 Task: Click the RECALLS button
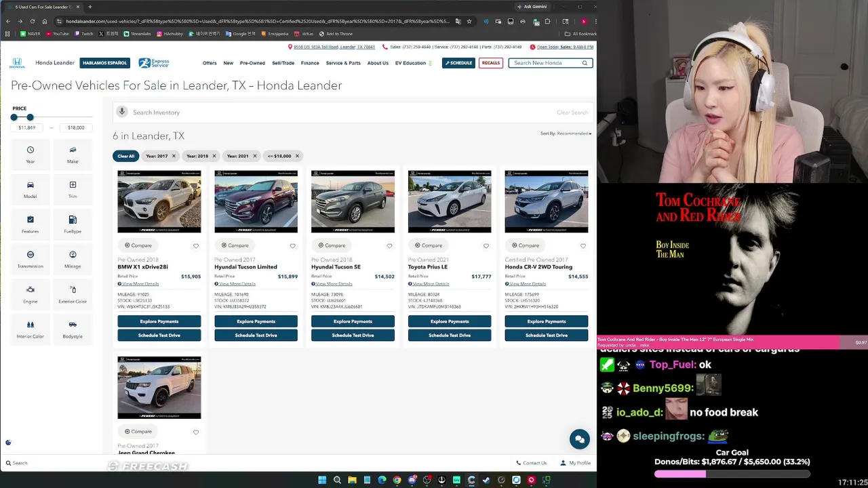[491, 63]
